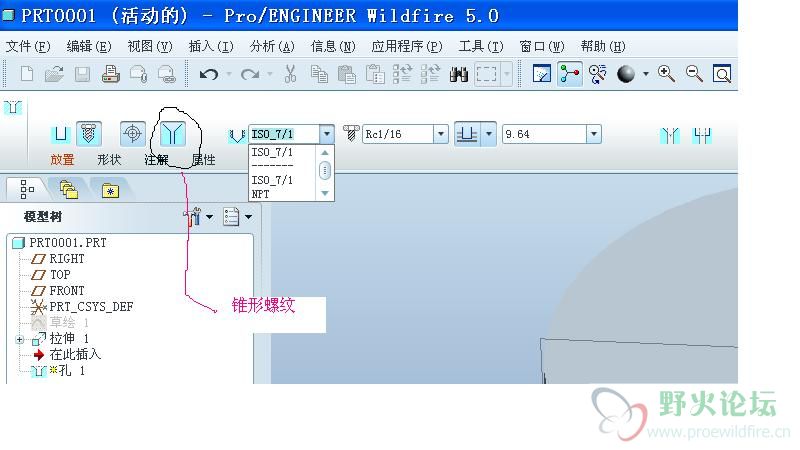Open the depth option dropdown arrow

[x=489, y=134]
